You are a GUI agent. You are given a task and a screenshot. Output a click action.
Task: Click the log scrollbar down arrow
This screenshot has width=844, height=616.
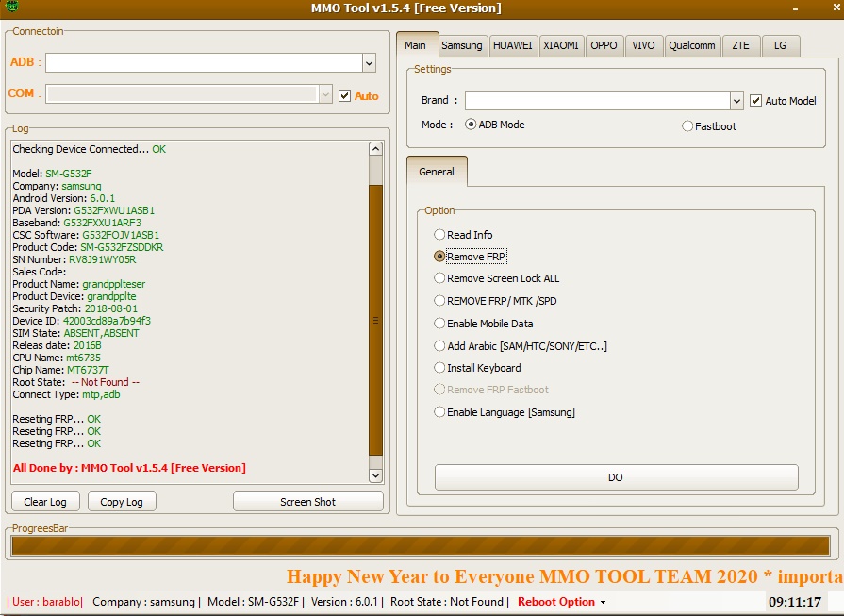tap(375, 475)
